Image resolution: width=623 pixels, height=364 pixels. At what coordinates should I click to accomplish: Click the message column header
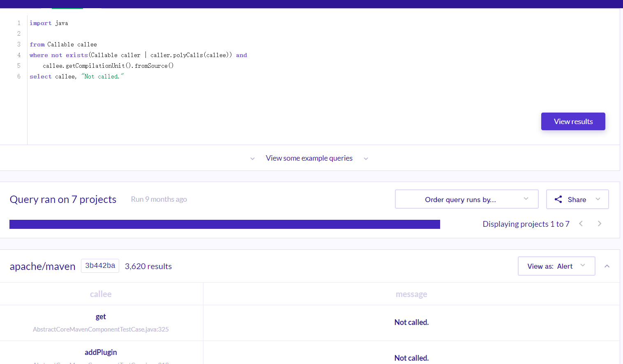point(411,294)
